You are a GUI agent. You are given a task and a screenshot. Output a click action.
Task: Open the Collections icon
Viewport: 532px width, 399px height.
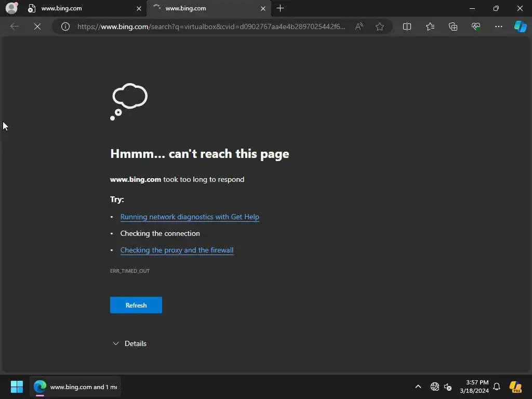[x=453, y=26]
